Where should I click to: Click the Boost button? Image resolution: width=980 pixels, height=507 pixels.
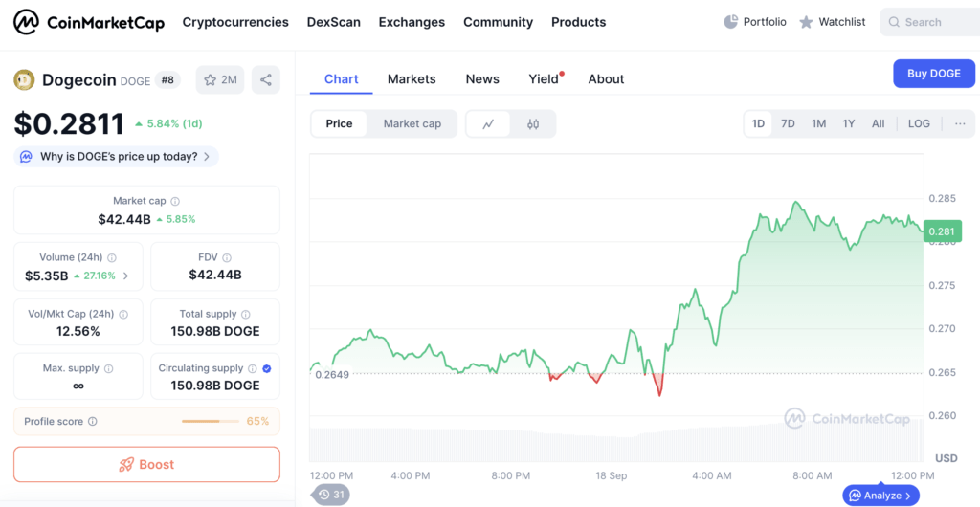point(146,465)
